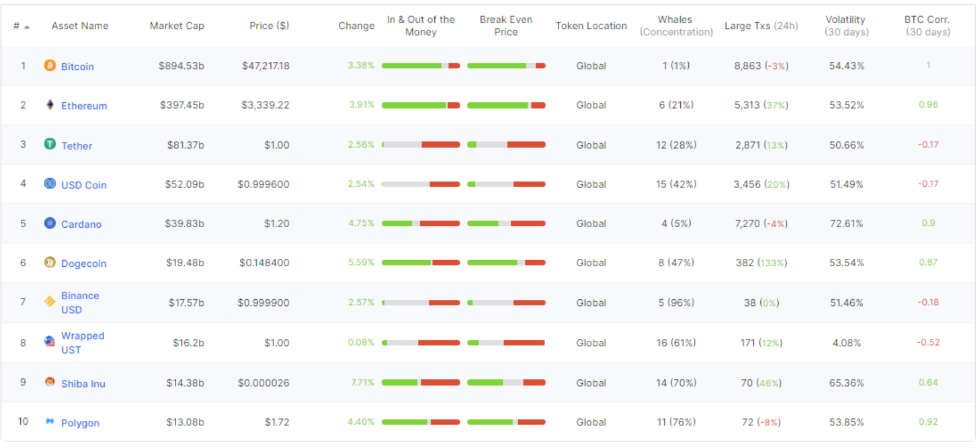This screenshot has height=448, width=980.
Task: Sort by BTC Corr. (30 days) header
Action: (927, 26)
